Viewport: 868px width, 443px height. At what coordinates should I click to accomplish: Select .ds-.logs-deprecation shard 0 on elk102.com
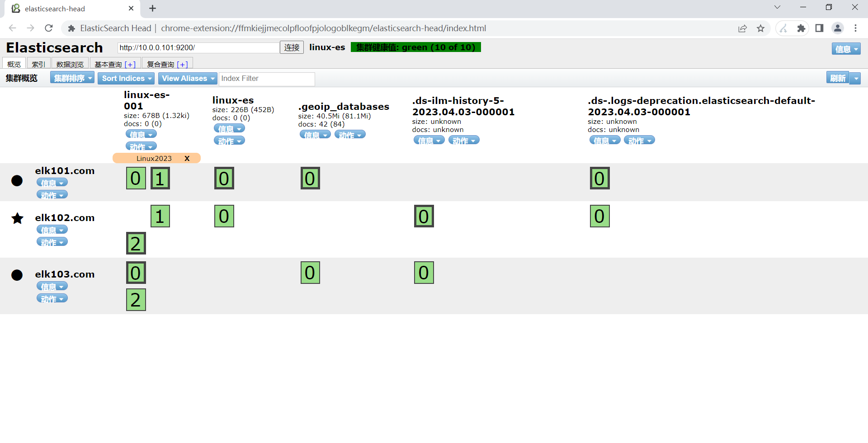[600, 216]
